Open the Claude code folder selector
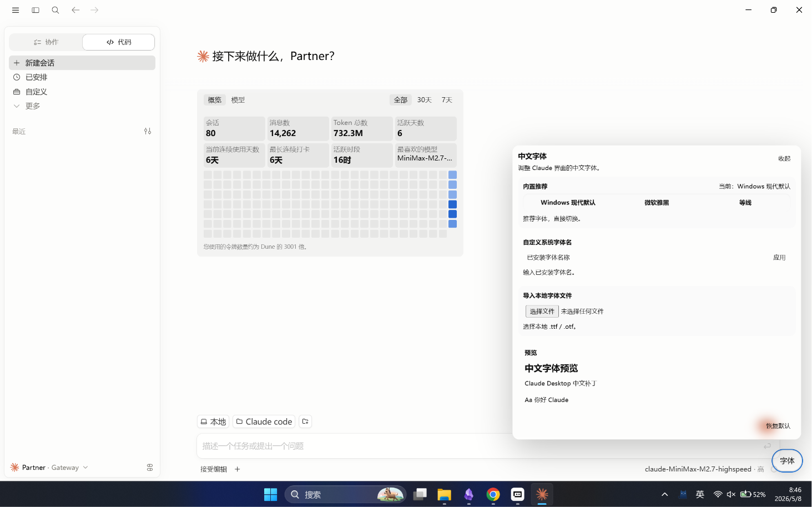The image size is (812, 507). pos(264,422)
